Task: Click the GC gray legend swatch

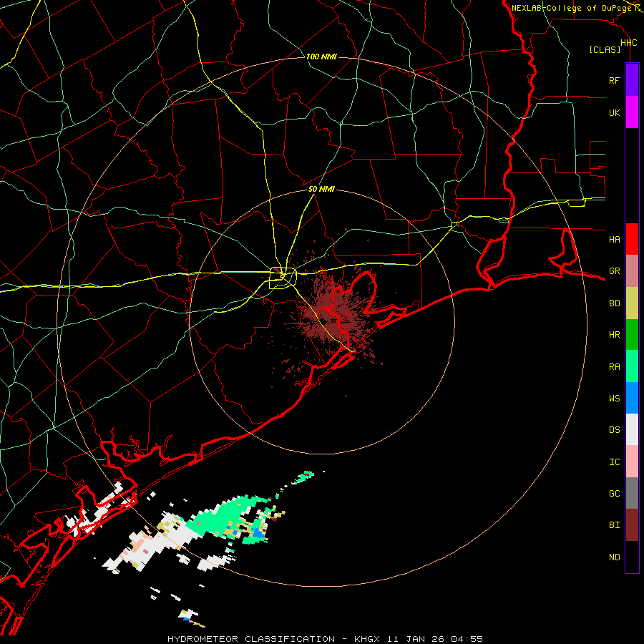Action: [x=632, y=493]
